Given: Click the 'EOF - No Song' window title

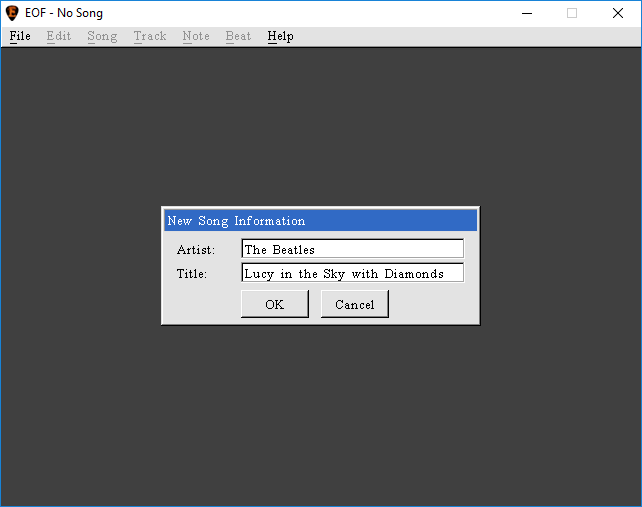Looking at the screenshot, I should tap(64, 13).
